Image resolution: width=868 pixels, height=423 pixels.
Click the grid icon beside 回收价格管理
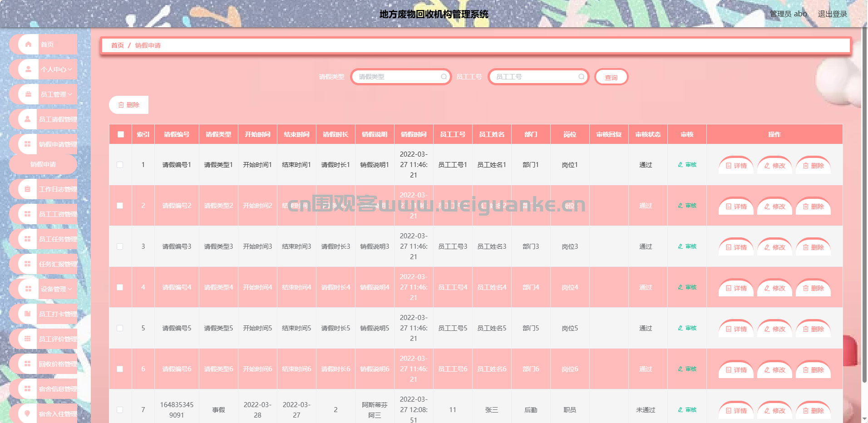click(x=28, y=364)
